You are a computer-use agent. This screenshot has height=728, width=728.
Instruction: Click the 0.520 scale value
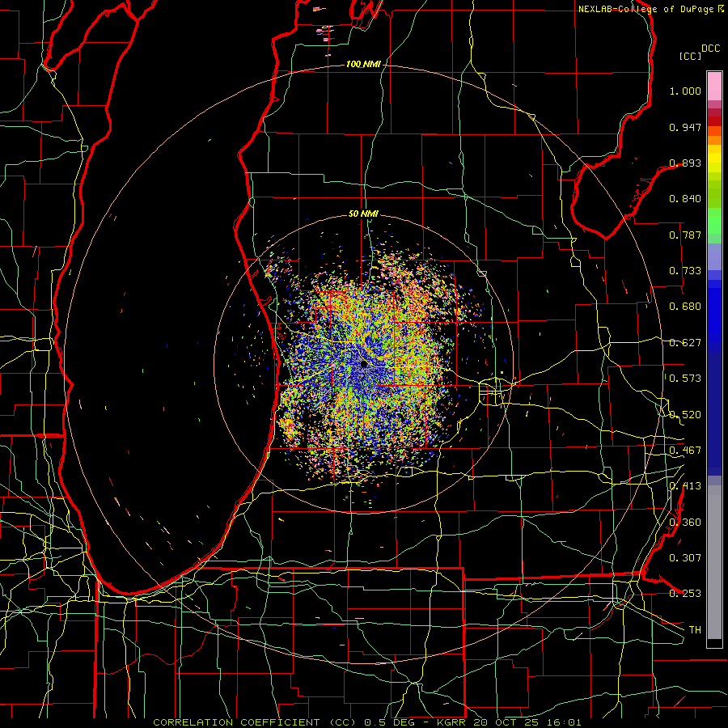click(x=685, y=415)
